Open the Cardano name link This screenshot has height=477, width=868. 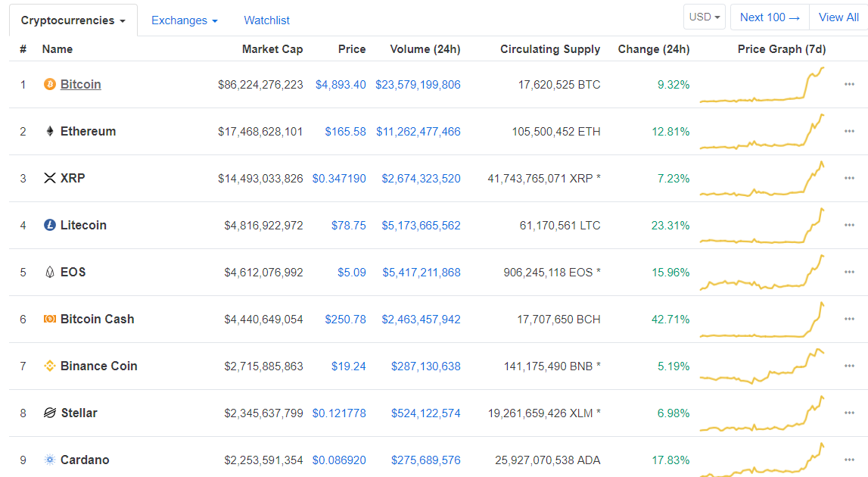click(x=85, y=460)
